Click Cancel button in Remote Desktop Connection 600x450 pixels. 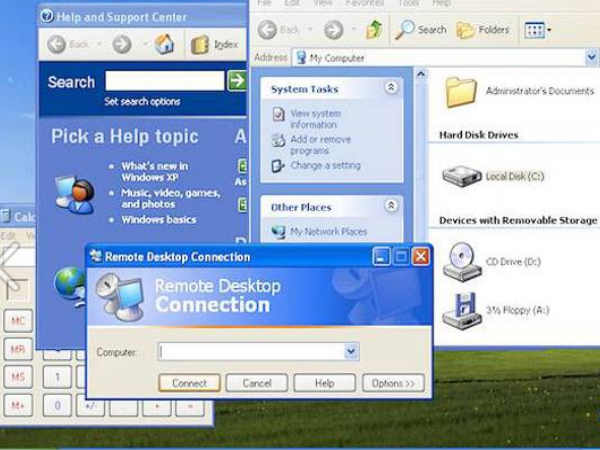(x=257, y=383)
